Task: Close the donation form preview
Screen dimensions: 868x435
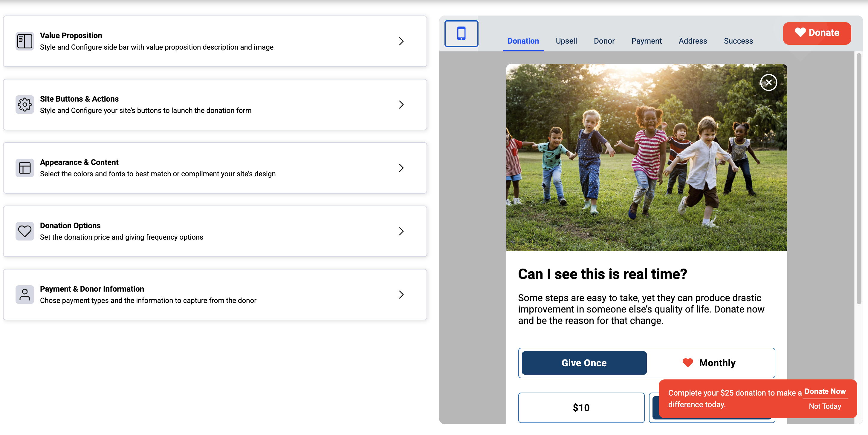Action: 768,82
